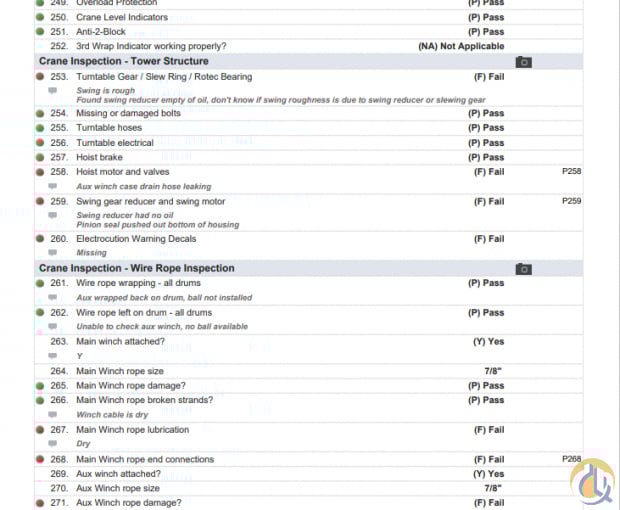The image size is (620, 510).
Task: Open photo link P258
Action: tap(571, 171)
